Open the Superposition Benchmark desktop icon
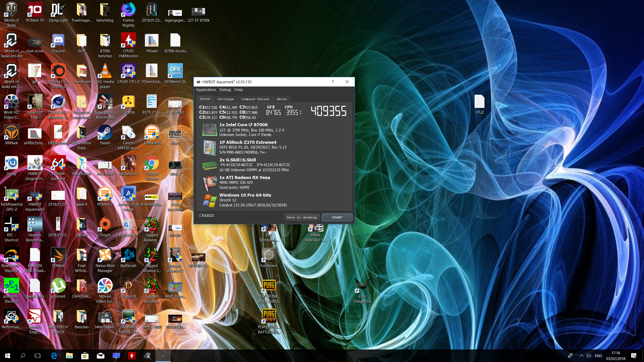The height and width of the screenshot is (362, 644). 105,107
